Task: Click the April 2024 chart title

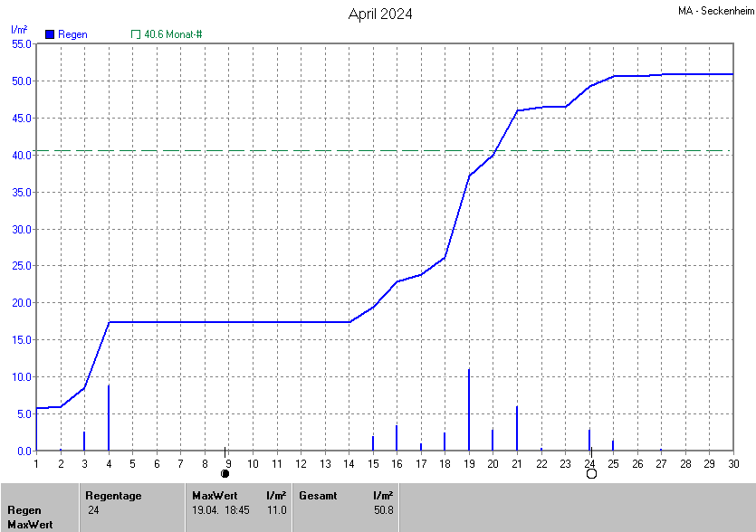Action: coord(380,14)
